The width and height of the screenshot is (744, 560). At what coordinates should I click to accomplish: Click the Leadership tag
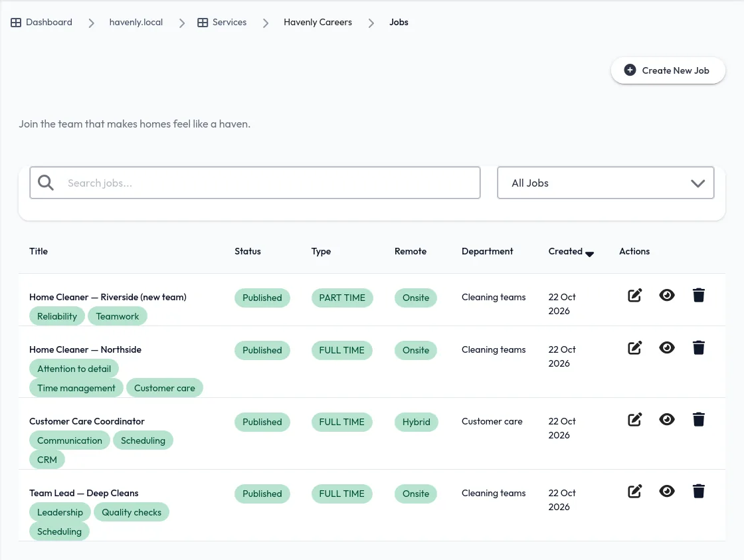(x=60, y=512)
